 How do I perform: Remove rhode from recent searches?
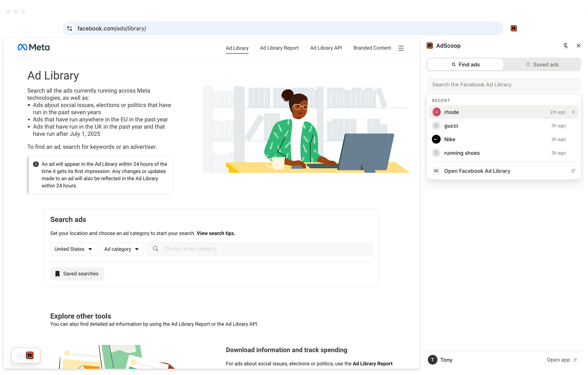[x=573, y=112]
